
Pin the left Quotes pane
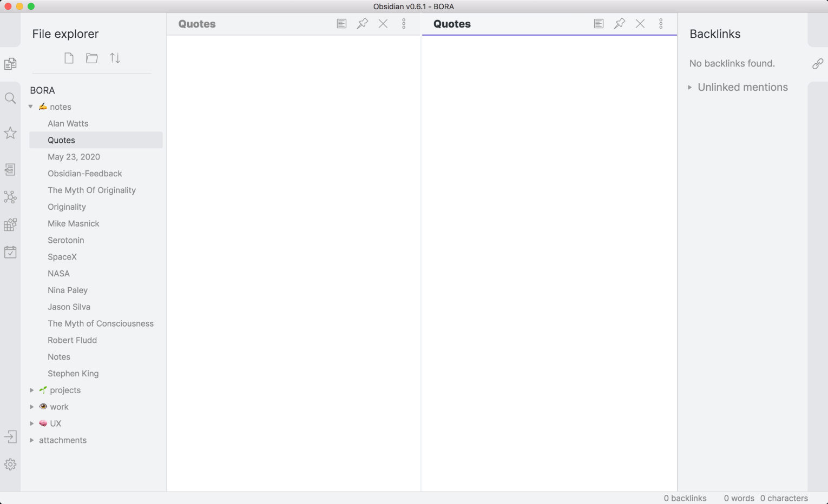pyautogui.click(x=363, y=24)
